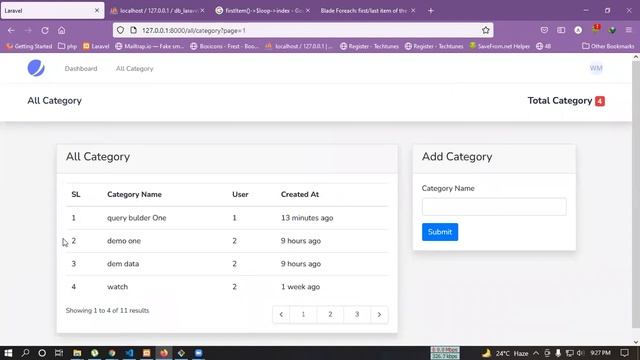
Task: Open the SaveFrom.net Helper bookmark
Action: click(500, 46)
